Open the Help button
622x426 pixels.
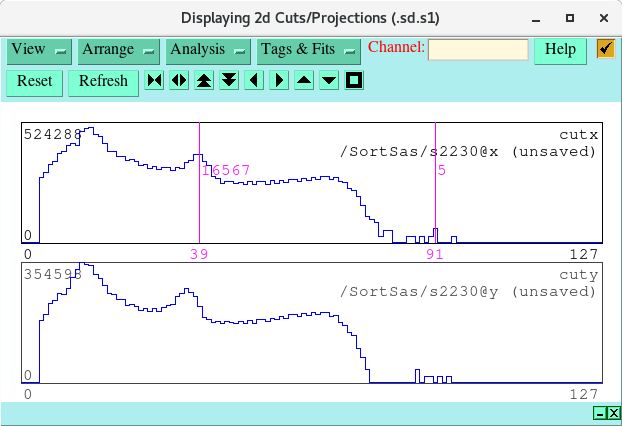click(x=560, y=50)
